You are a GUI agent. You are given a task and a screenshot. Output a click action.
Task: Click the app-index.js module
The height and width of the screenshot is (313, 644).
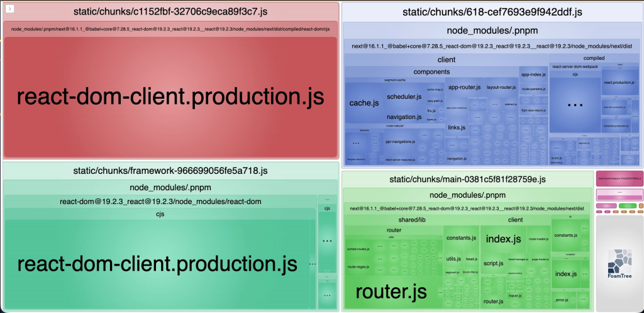point(533,74)
